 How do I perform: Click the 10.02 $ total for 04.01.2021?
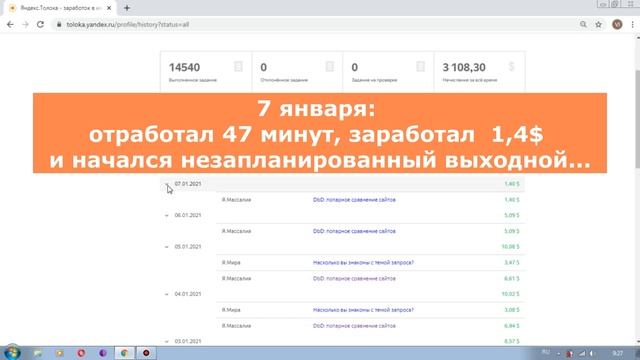[x=511, y=294]
